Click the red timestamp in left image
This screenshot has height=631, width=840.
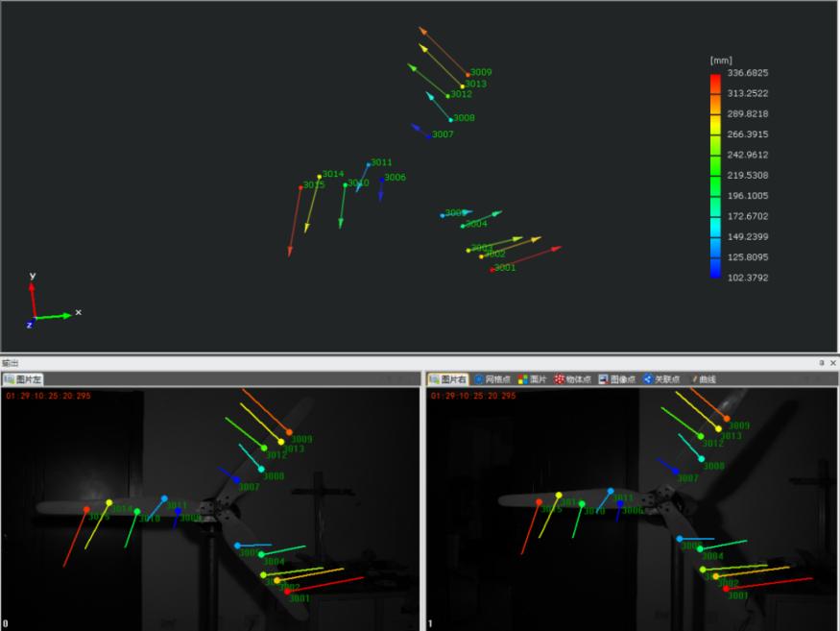click(48, 395)
